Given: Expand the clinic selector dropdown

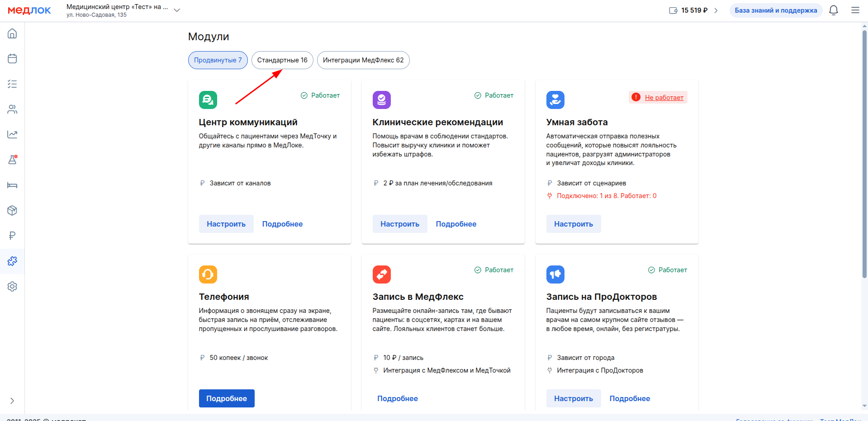Looking at the screenshot, I should tap(177, 10).
